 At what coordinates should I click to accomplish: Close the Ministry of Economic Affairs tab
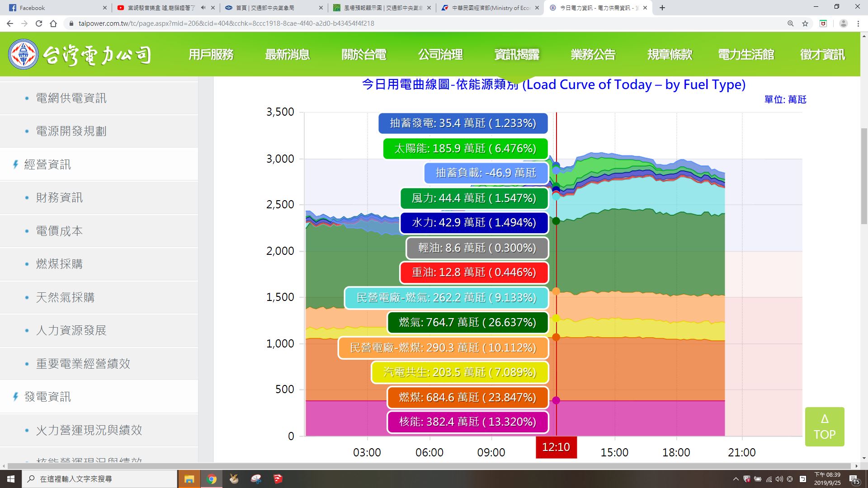537,8
